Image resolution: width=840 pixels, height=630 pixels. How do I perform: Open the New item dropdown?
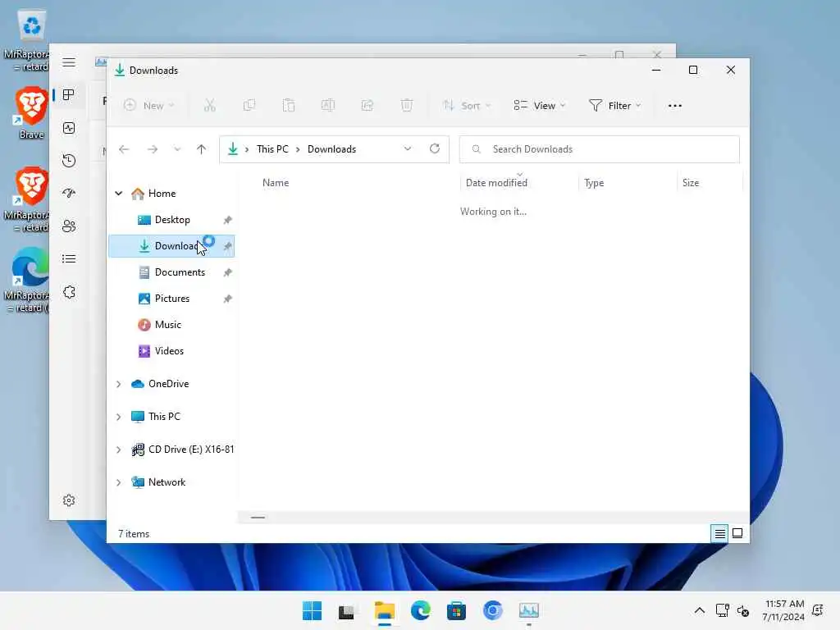pos(149,106)
